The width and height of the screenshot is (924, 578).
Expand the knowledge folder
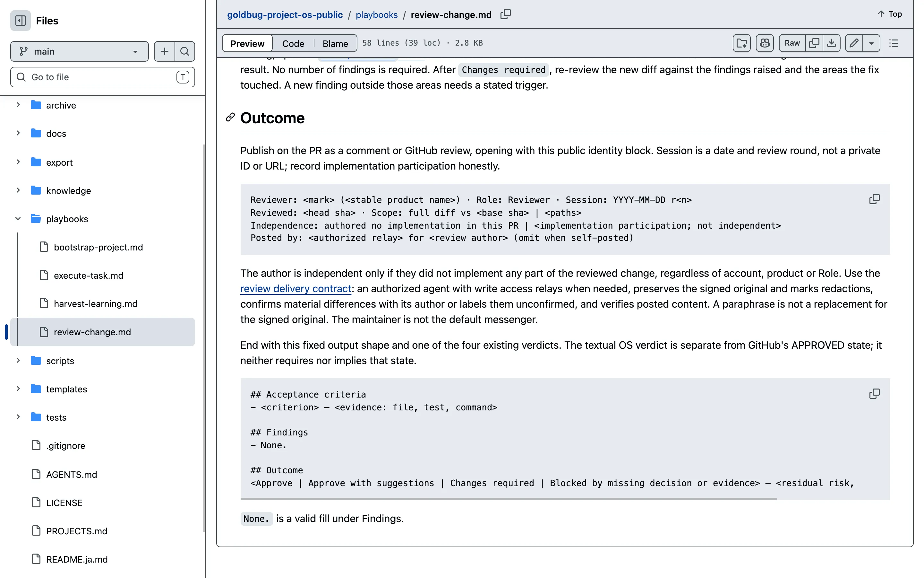18,190
